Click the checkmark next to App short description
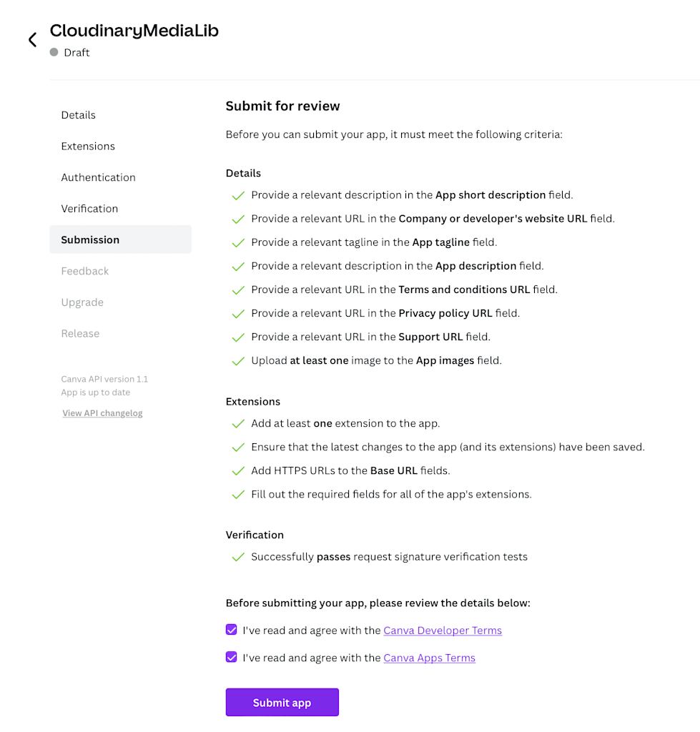 pyautogui.click(x=238, y=196)
